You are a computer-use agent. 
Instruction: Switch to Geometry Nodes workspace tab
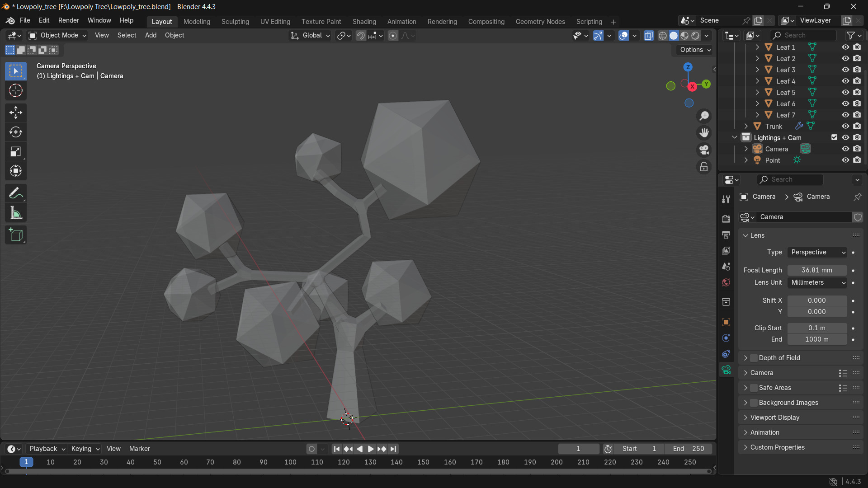(540, 22)
